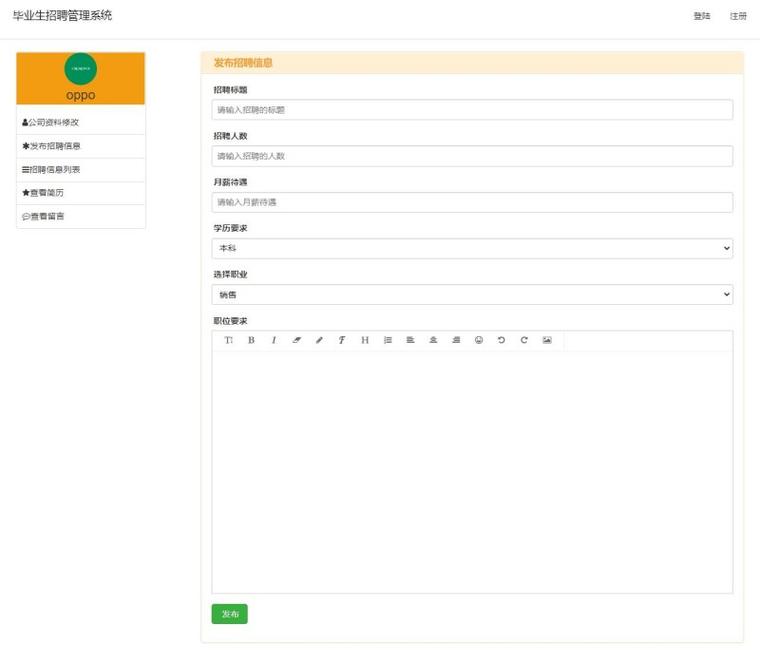
Task: Click the font size icon in editor toolbar
Action: coord(228,340)
